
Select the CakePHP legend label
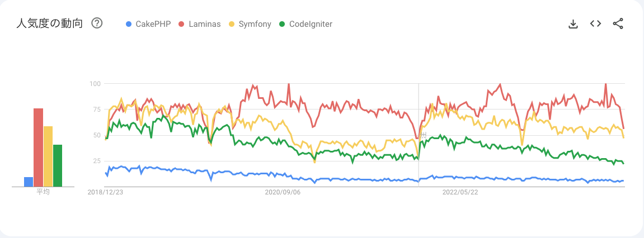pos(153,24)
